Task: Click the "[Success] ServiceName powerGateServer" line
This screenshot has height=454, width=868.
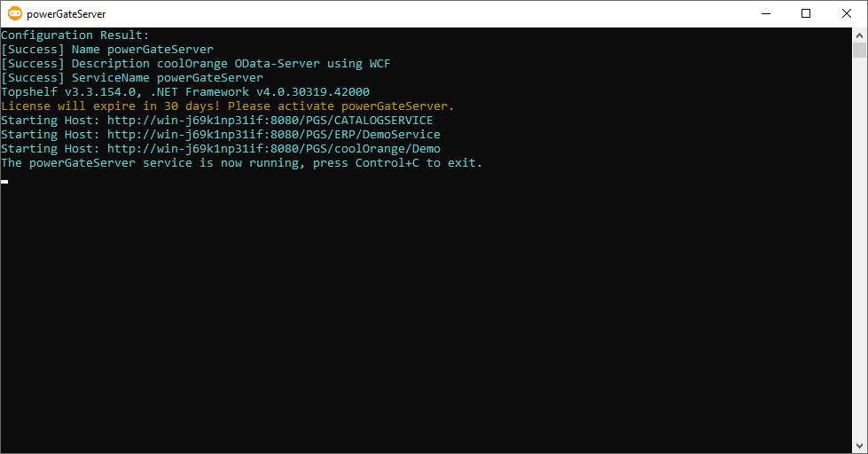Action: click(132, 78)
